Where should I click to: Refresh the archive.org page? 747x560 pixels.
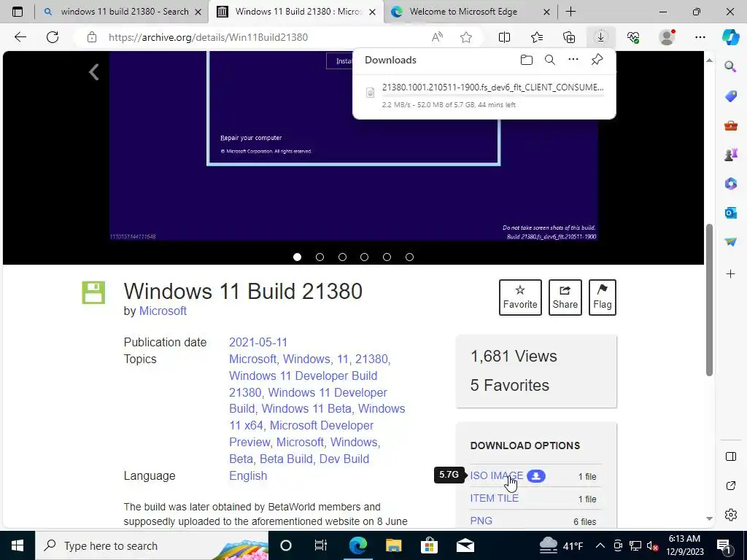pos(53,37)
